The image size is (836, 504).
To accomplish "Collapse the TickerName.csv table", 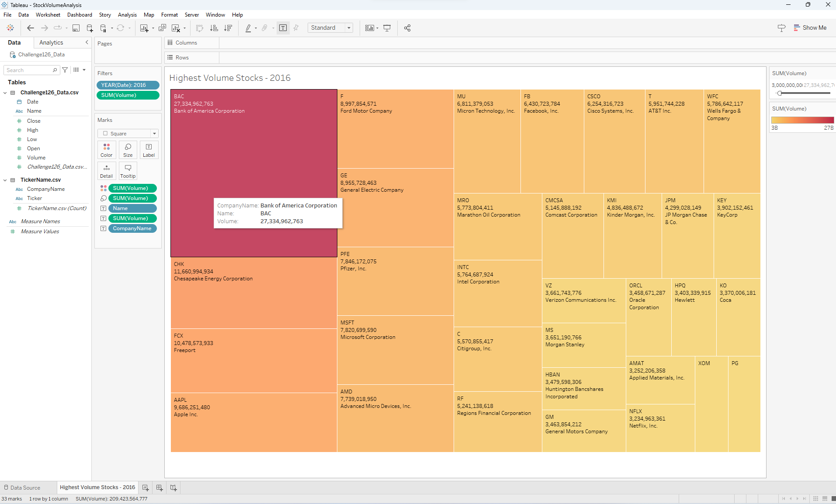I will (5, 180).
